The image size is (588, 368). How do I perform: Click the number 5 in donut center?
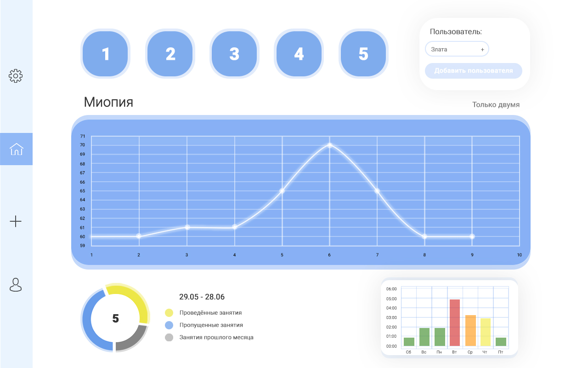coord(115,318)
